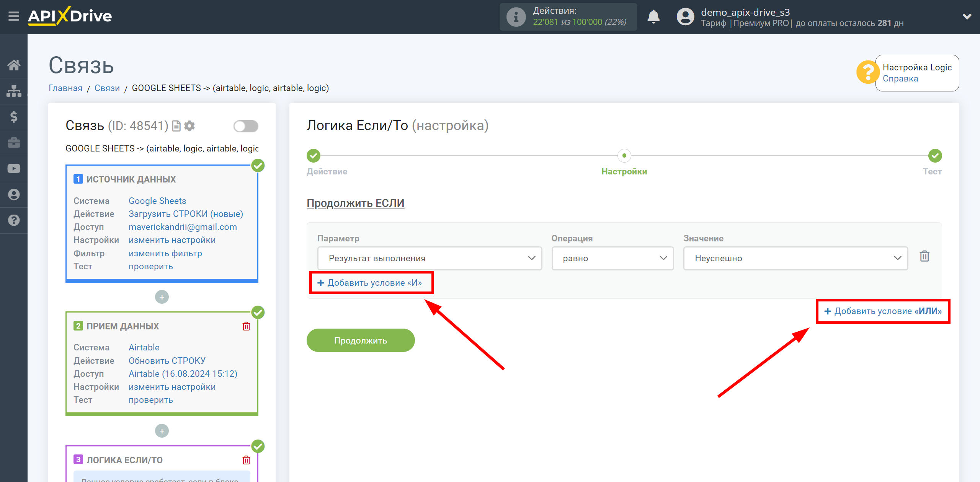The height and width of the screenshot is (482, 980).
Task: Go to Home in the sidebar
Action: [14, 65]
